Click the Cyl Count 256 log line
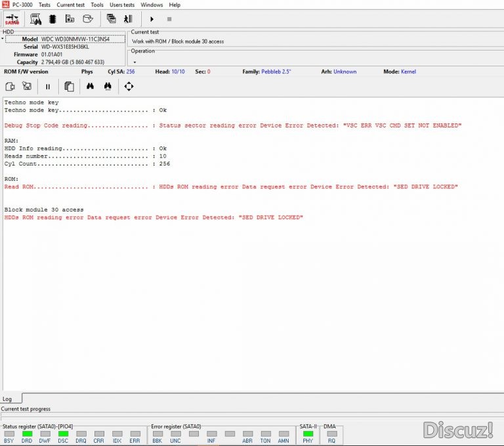Screen dimensions: 504x446 [87, 164]
